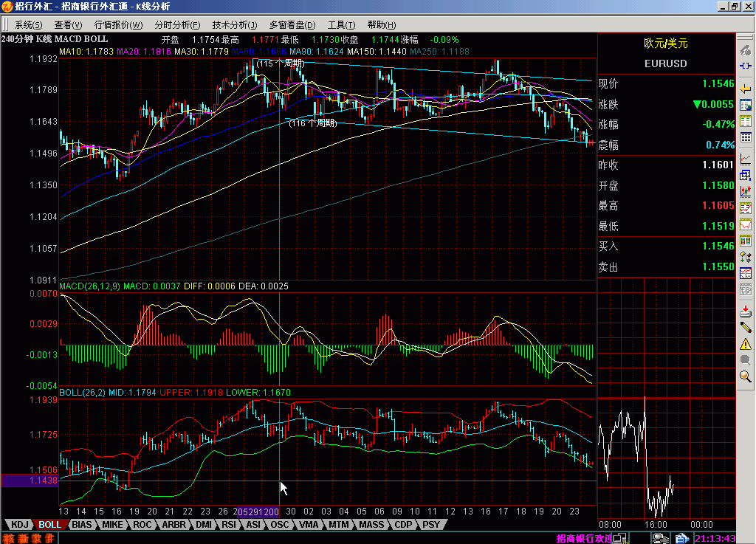Open the red line trend chart icon

pos(746,159)
